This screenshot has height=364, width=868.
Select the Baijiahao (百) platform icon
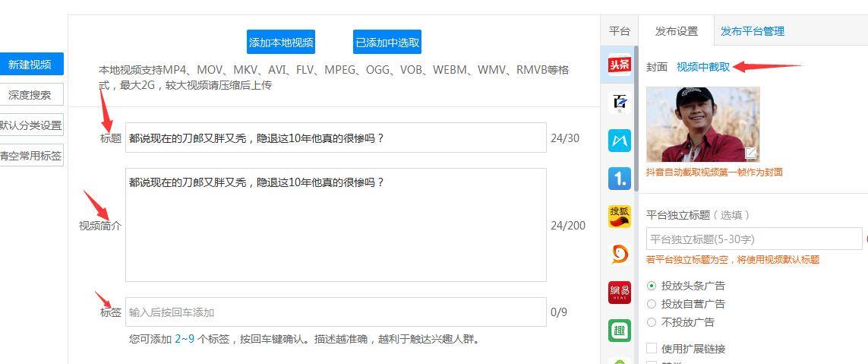point(620,103)
